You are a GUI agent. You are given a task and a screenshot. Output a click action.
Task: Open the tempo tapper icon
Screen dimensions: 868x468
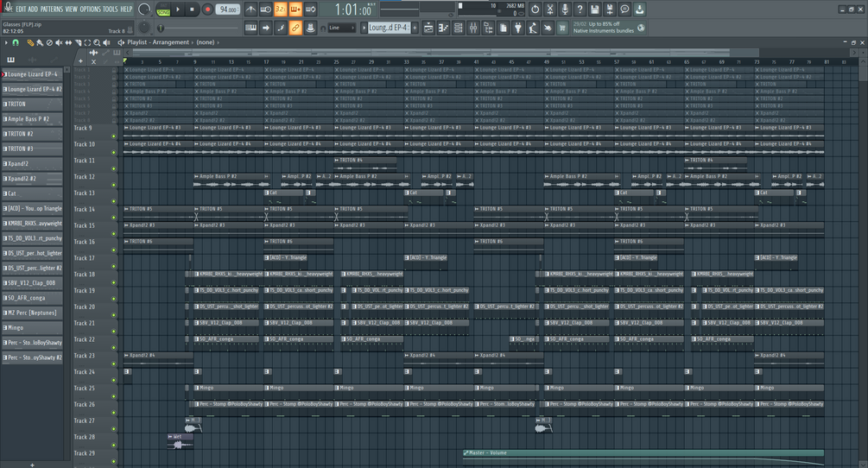(x=533, y=28)
